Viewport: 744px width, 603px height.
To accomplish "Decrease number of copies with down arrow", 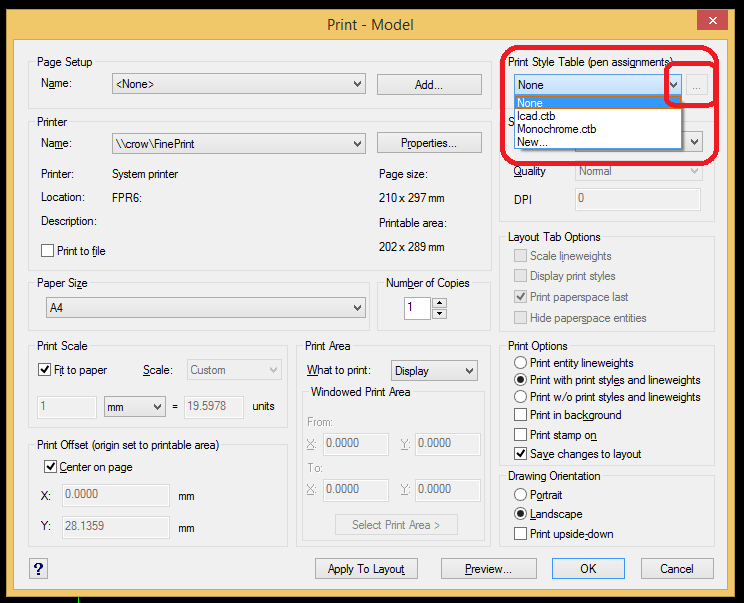I will (439, 314).
